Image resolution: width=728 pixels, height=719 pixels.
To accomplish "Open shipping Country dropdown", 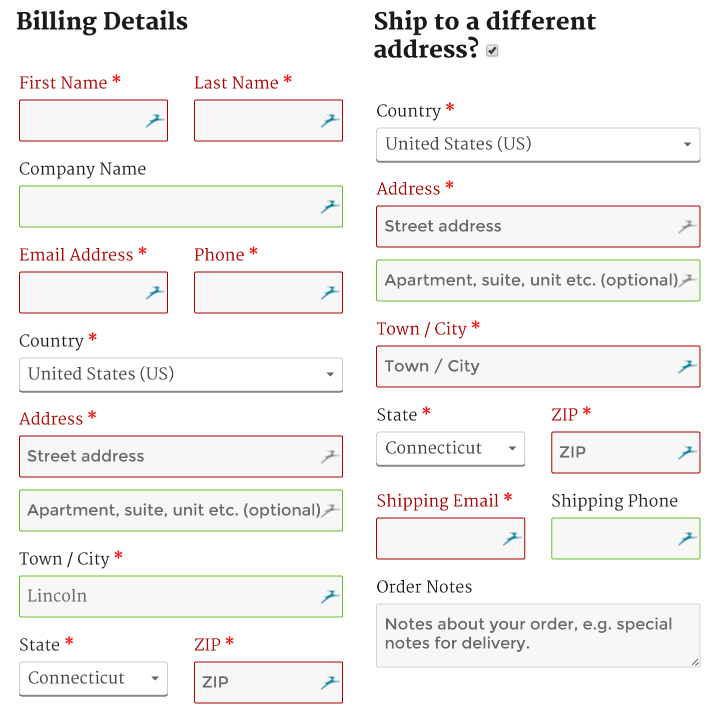I will pyautogui.click(x=538, y=144).
